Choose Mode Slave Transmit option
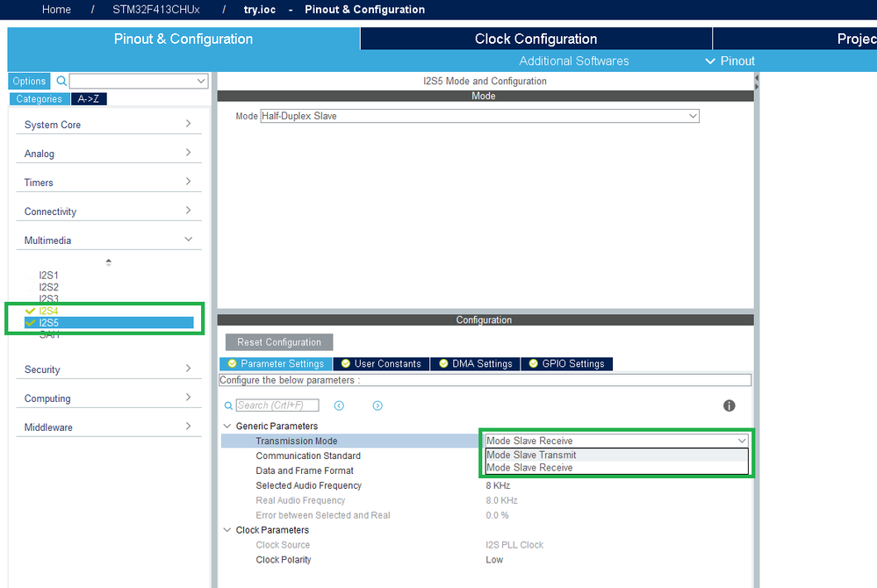Viewport: 877px width, 588px height. click(x=616, y=455)
